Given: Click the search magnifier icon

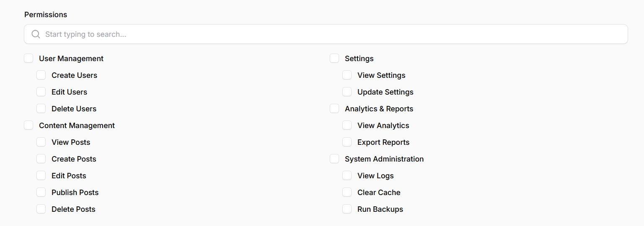Looking at the screenshot, I should coord(36,34).
